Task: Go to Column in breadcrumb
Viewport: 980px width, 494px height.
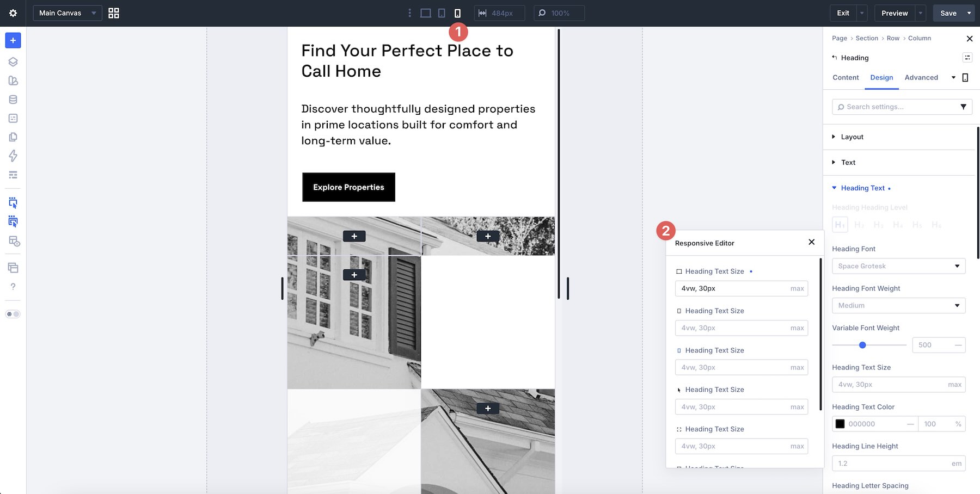Action: pyautogui.click(x=920, y=39)
